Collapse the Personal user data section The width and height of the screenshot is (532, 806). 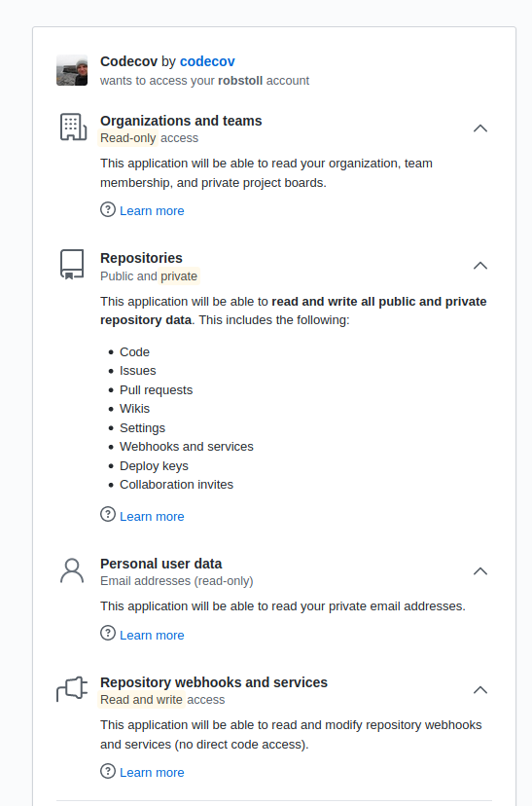click(480, 571)
